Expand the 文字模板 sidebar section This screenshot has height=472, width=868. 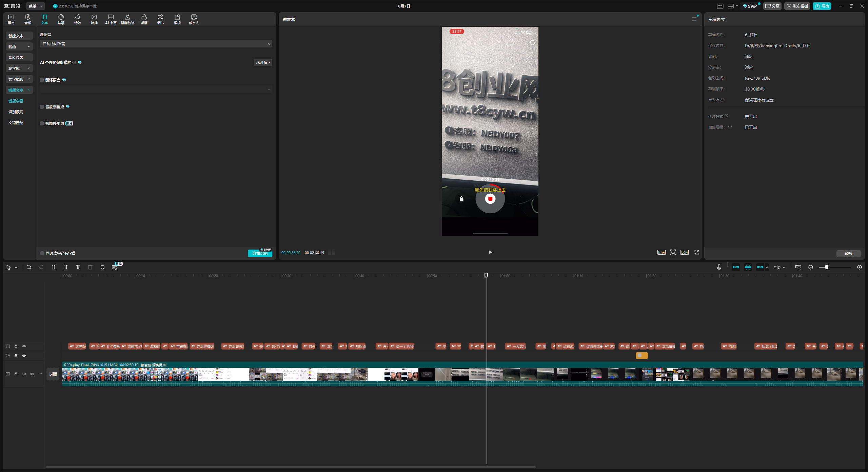(x=19, y=79)
